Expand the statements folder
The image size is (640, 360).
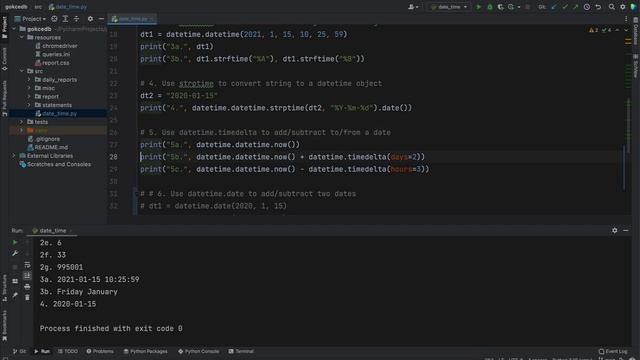29,105
